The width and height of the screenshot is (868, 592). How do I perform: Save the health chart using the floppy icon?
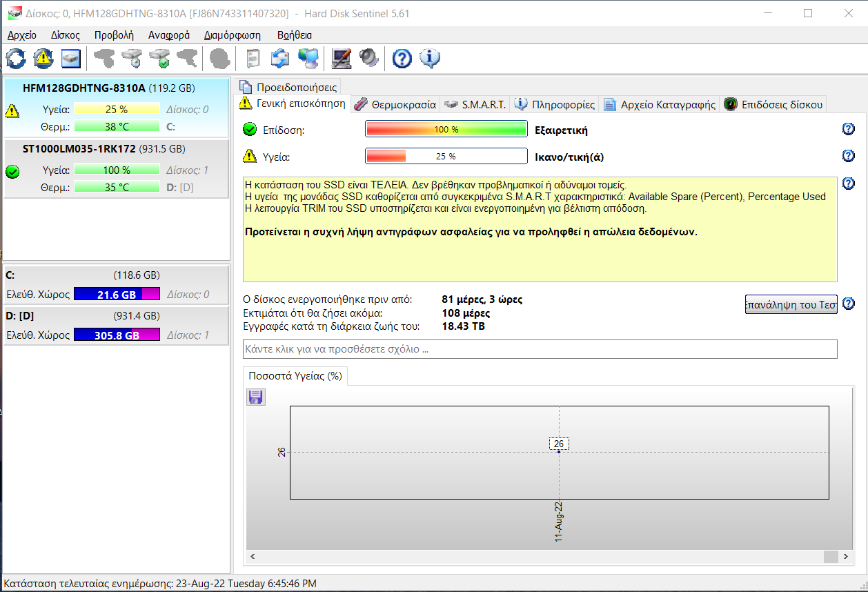click(x=256, y=397)
